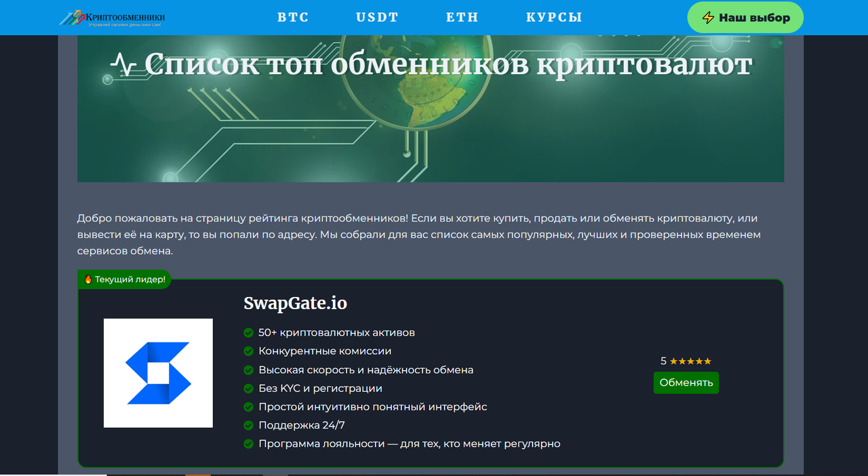The width and height of the screenshot is (868, 476).
Task: Click checkmark next to Программа лояльности
Action: [x=248, y=444]
